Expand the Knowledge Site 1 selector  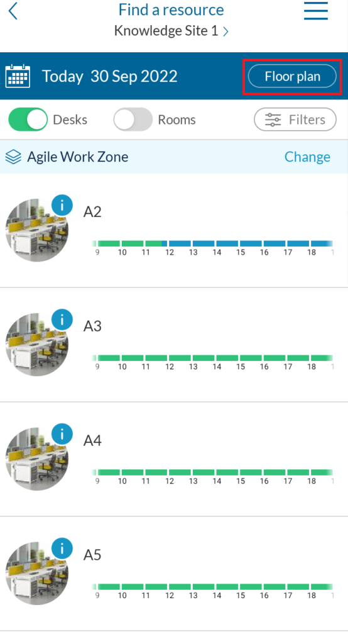point(171,31)
